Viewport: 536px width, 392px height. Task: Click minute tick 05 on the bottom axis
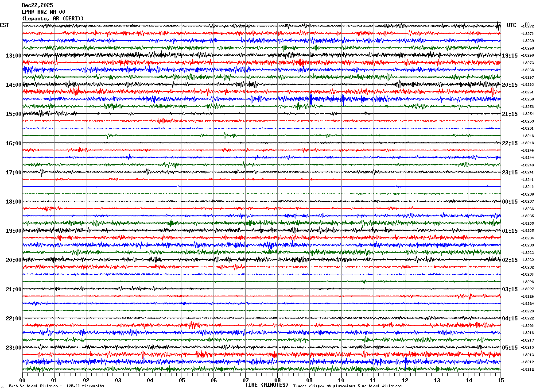pyautogui.click(x=182, y=380)
